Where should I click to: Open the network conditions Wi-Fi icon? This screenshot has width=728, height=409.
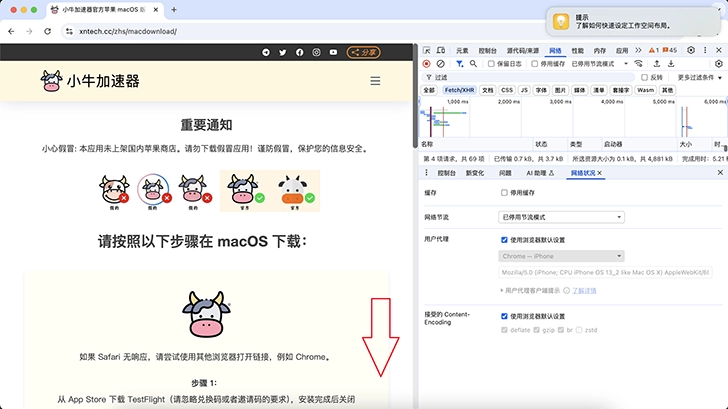tap(639, 64)
